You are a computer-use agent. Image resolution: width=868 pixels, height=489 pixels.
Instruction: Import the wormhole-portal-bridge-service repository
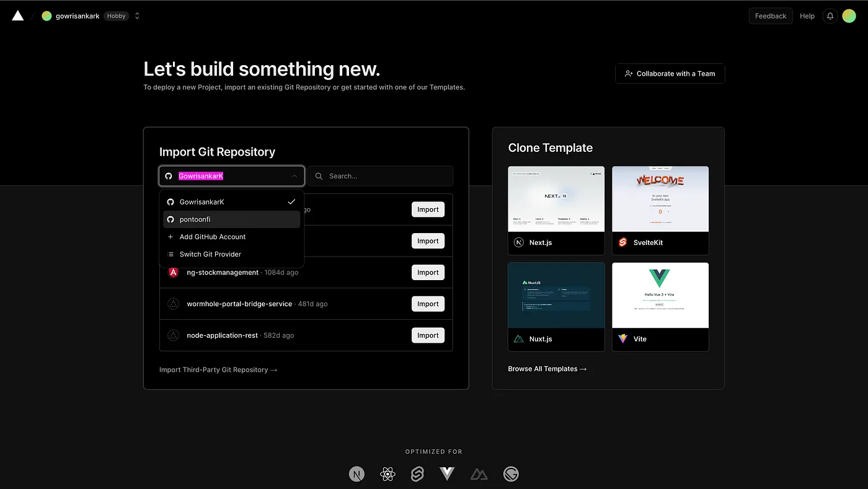[x=428, y=304]
